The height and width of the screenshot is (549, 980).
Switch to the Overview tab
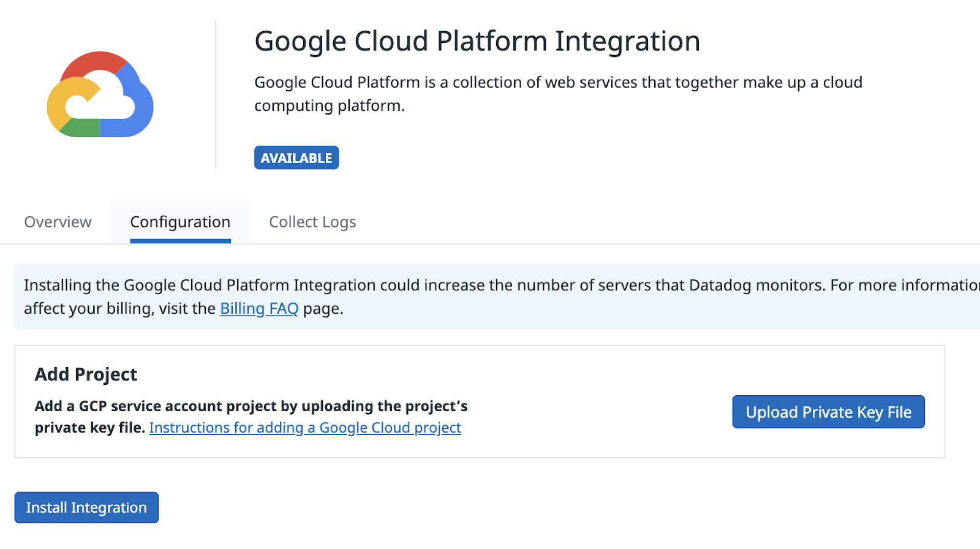coord(58,222)
